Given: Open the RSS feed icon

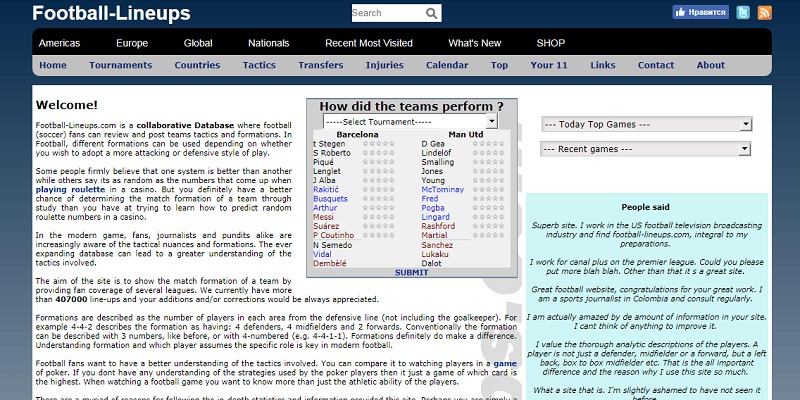Looking at the screenshot, I should click(x=764, y=13).
